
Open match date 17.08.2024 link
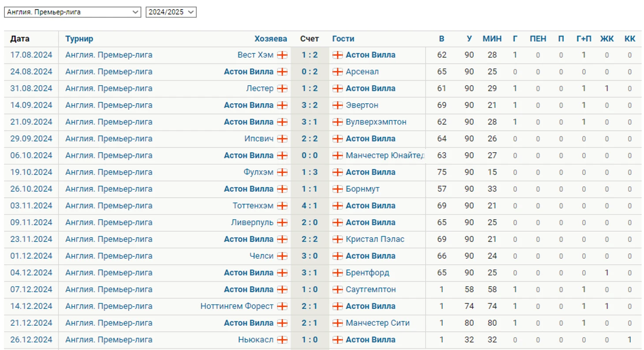tap(31, 55)
